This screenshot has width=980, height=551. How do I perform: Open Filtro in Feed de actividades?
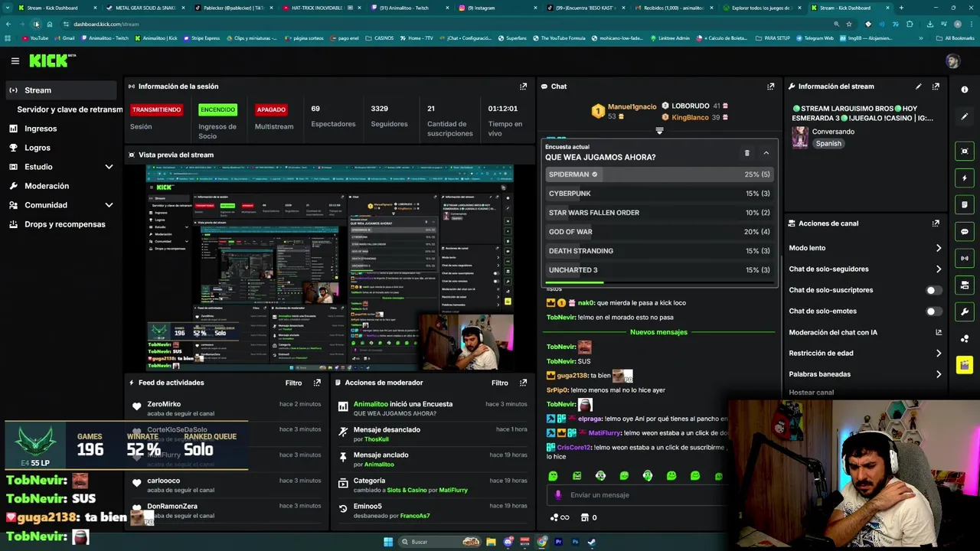293,383
